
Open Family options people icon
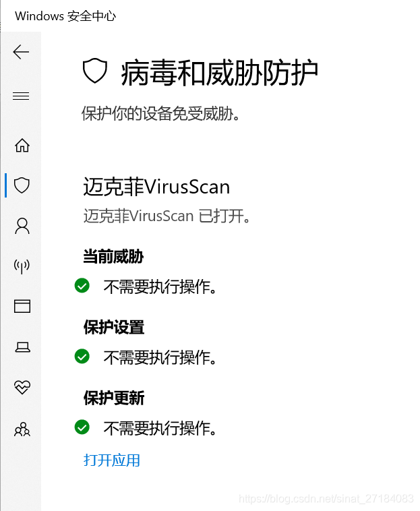22,429
